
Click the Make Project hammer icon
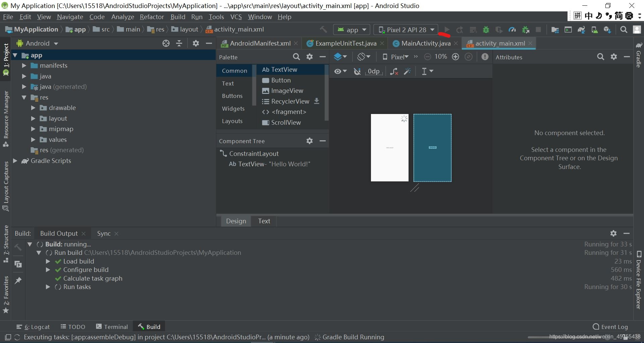323,30
